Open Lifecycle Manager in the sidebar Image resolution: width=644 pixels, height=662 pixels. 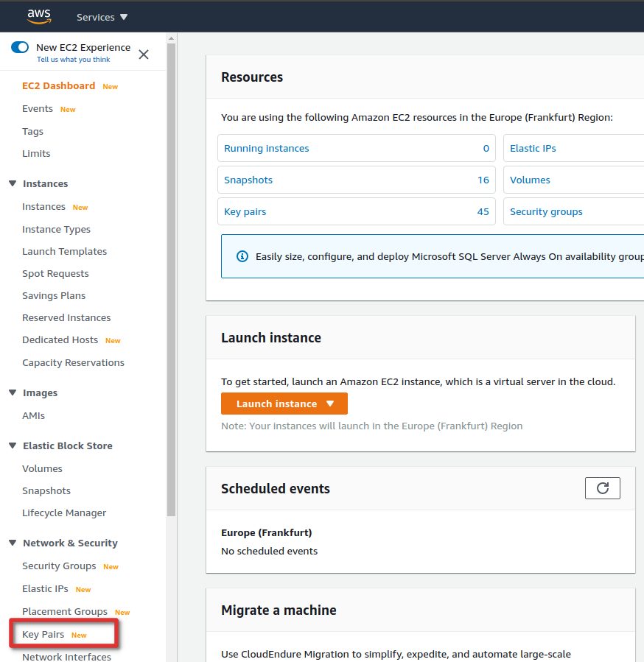64,513
